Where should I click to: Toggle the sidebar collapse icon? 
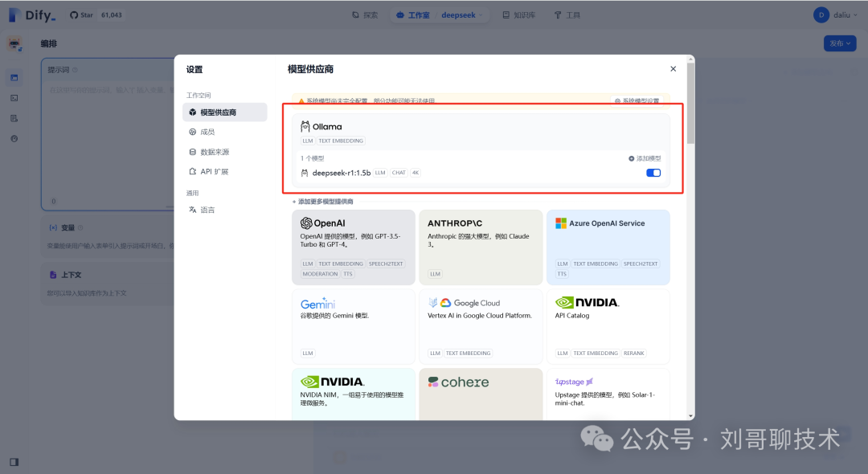pyautogui.click(x=14, y=462)
